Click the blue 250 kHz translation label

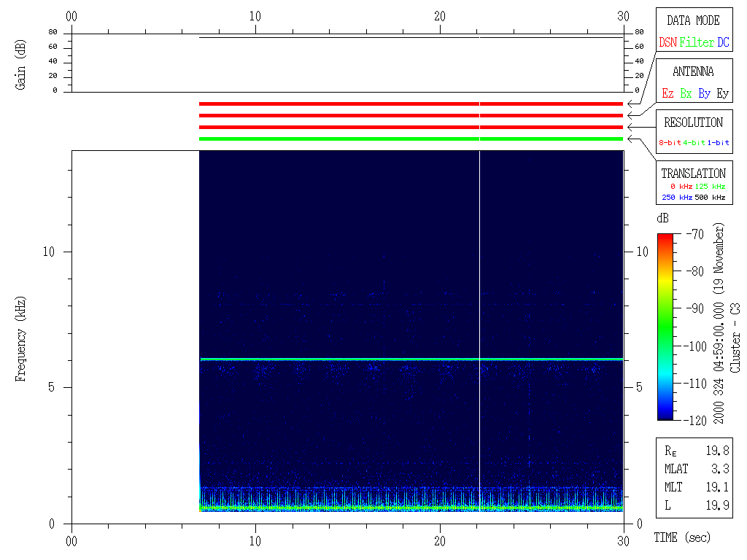click(676, 198)
